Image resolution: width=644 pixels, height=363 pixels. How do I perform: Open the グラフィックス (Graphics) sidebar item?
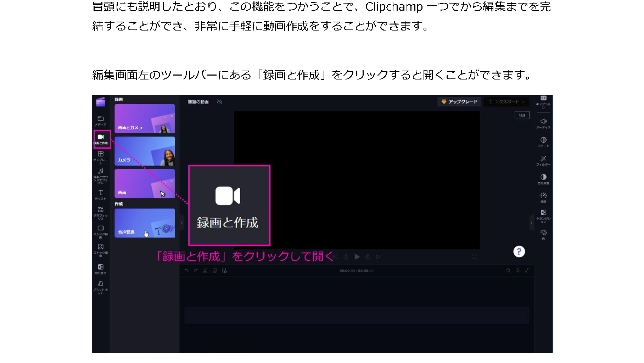[x=101, y=213]
